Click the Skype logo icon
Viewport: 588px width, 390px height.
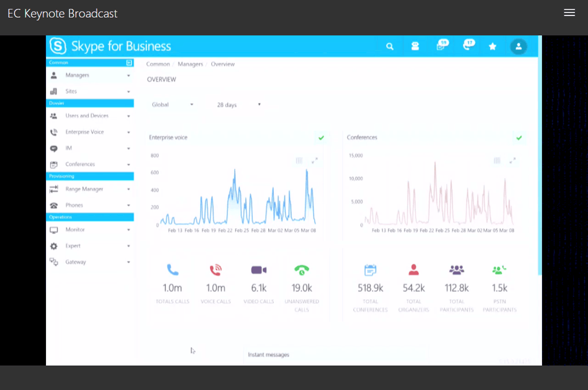(58, 46)
